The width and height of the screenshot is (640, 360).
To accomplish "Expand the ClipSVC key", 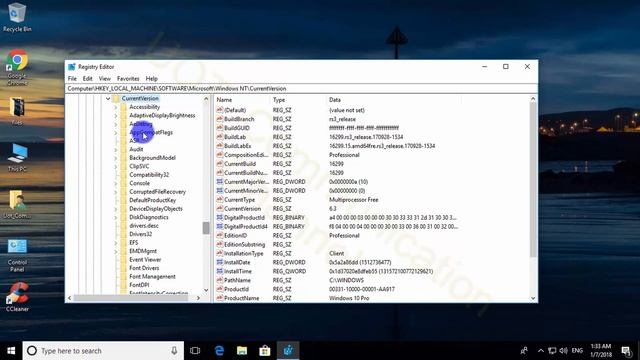I will [x=116, y=167].
